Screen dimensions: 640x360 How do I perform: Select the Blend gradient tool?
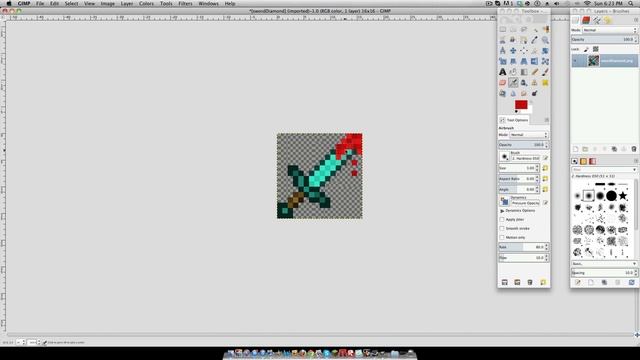[524, 72]
